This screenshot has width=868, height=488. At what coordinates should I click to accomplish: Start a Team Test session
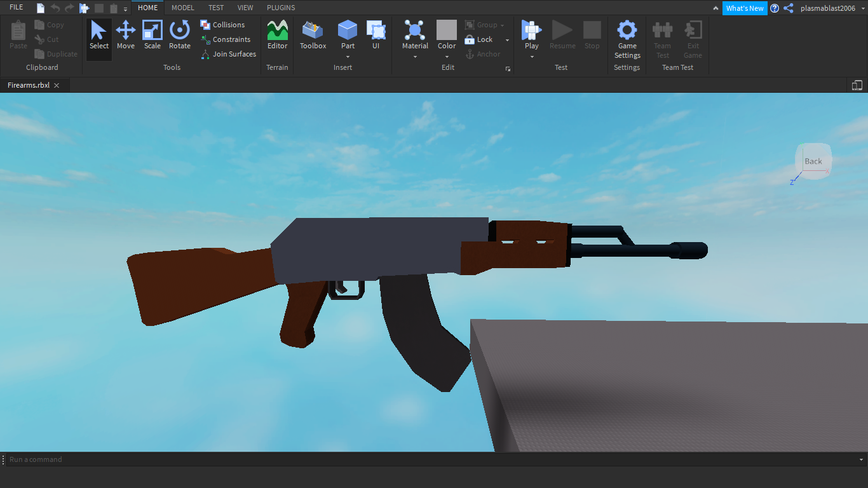[x=662, y=36]
